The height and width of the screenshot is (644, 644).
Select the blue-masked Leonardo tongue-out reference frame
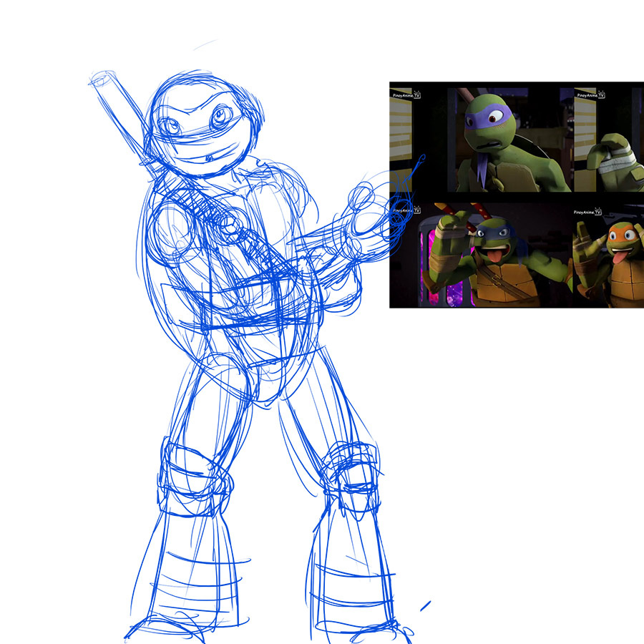click(x=481, y=255)
